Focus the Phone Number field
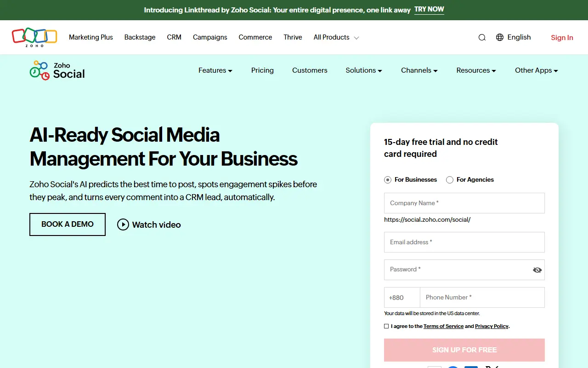The height and width of the screenshot is (368, 588). [482, 298]
